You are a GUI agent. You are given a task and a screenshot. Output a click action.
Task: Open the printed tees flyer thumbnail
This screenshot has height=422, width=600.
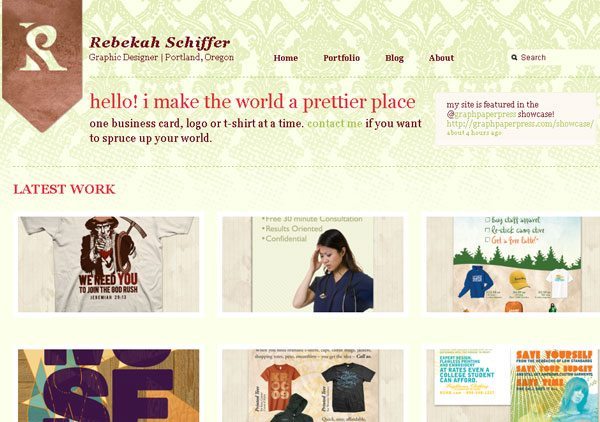(313, 386)
